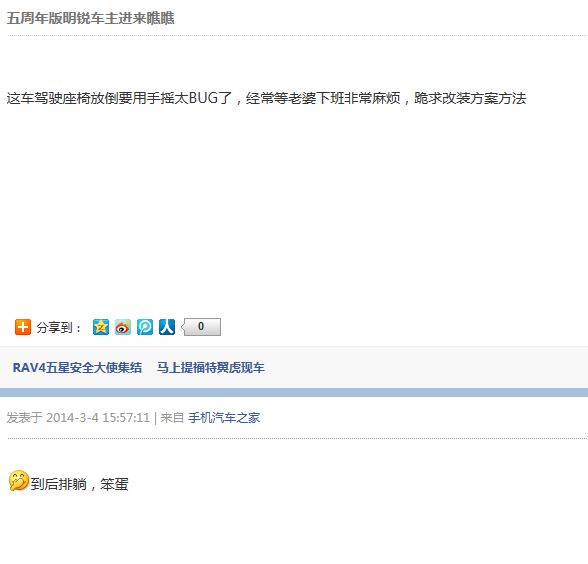Viewport: 588px width, 564px height.
Task: Click the post title 五周年版明锐车主进来瞧瞧
Action: (90, 18)
